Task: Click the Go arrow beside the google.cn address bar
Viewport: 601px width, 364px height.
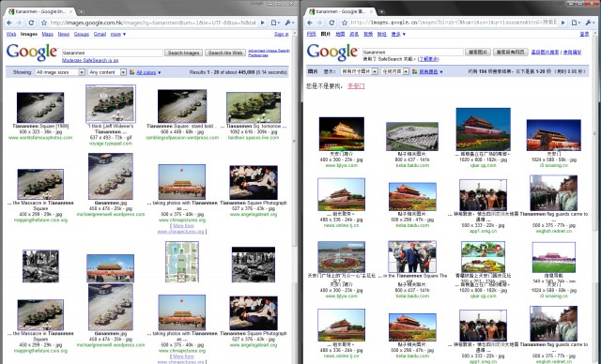Action: [x=563, y=23]
